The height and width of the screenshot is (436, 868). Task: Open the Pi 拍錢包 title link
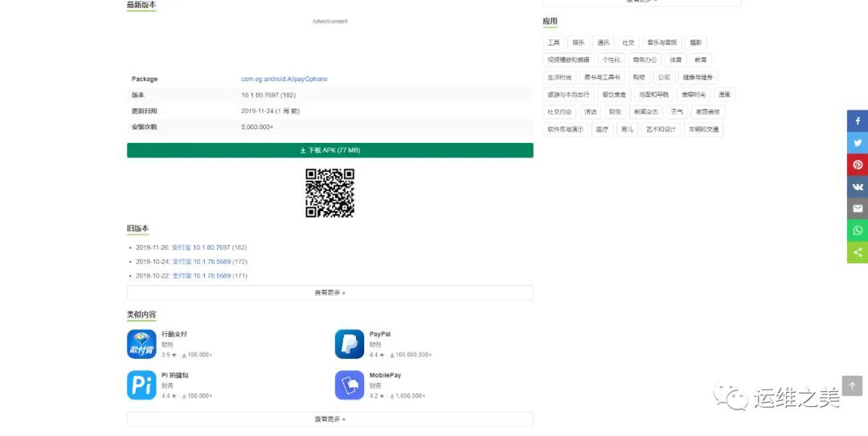(x=175, y=375)
